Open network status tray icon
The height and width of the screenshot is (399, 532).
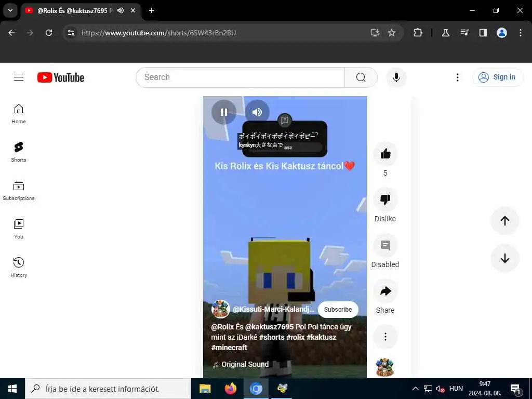point(428,389)
